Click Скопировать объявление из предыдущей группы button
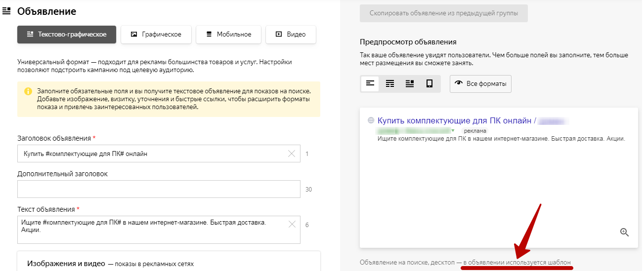Screen dimensions: 644x271 (443, 13)
